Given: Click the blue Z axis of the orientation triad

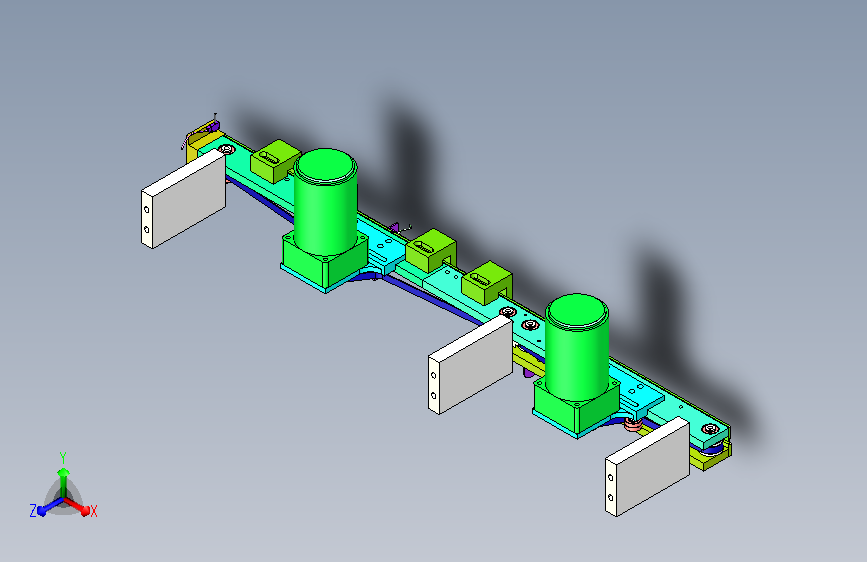Looking at the screenshot, I should [50, 507].
